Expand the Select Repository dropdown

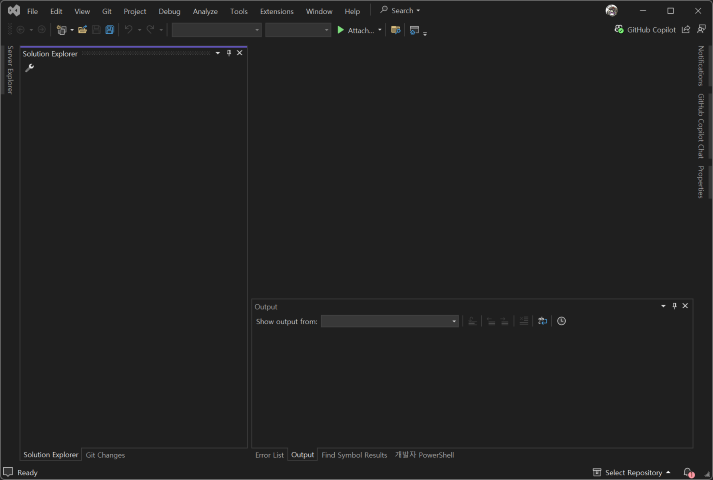[632, 472]
